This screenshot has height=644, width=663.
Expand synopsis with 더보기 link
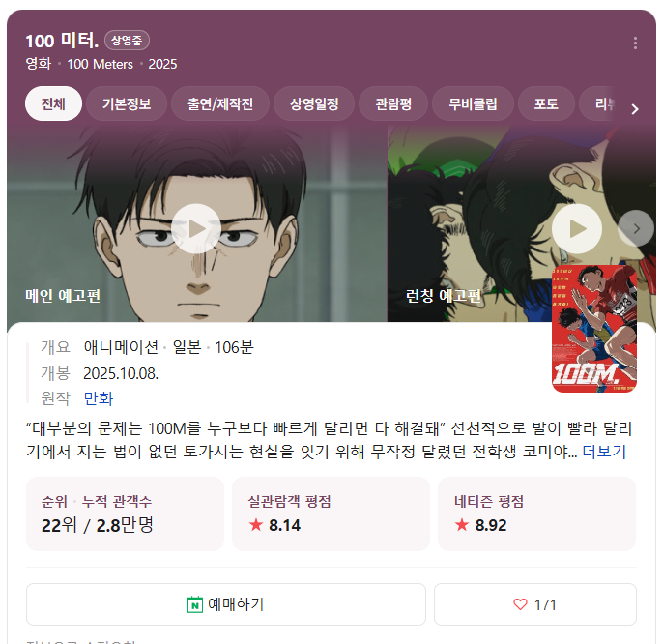pos(604,452)
